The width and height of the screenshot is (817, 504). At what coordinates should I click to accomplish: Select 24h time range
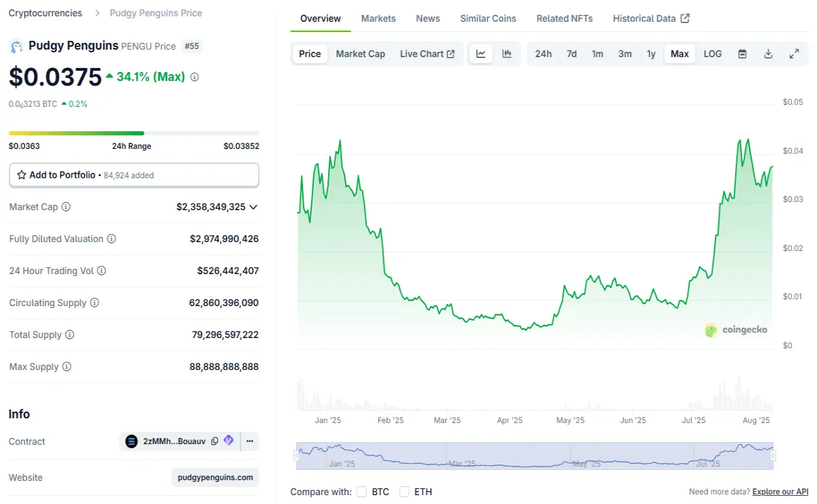pyautogui.click(x=543, y=54)
